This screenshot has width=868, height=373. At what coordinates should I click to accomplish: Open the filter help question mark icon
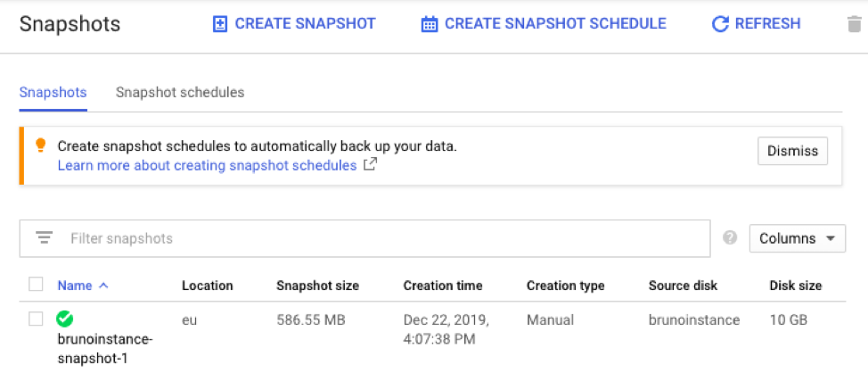pyautogui.click(x=731, y=238)
